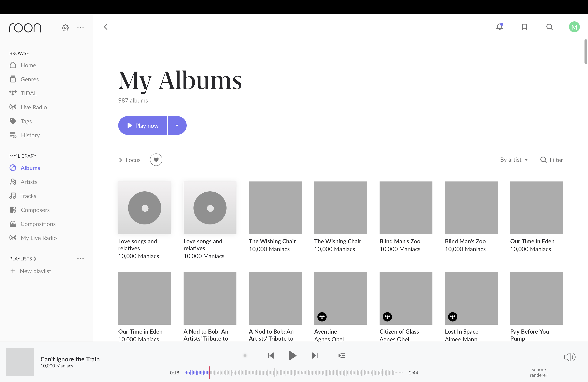Open the volume speaker icon
This screenshot has width=588, height=382.
[570, 357]
